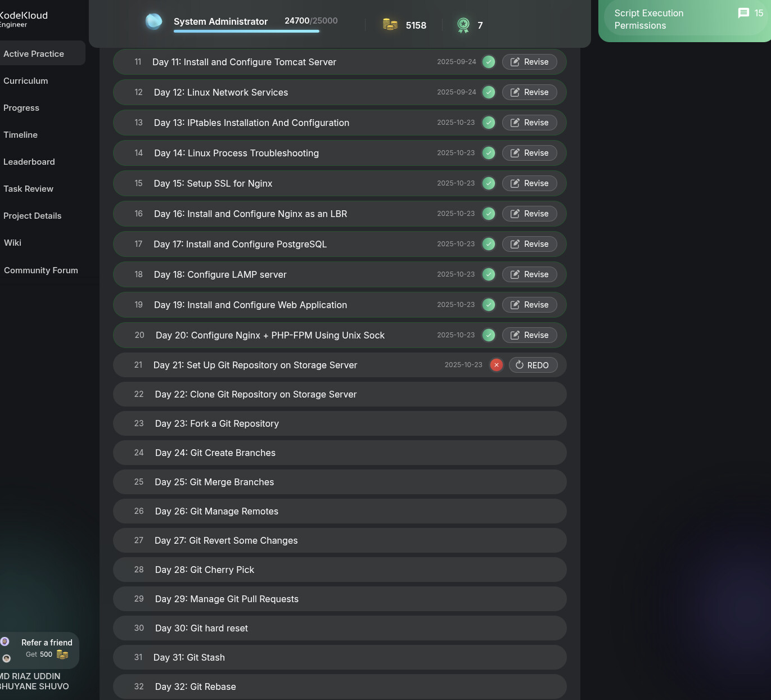Go to Leaderboard page
This screenshot has width=771, height=700.
tap(29, 162)
